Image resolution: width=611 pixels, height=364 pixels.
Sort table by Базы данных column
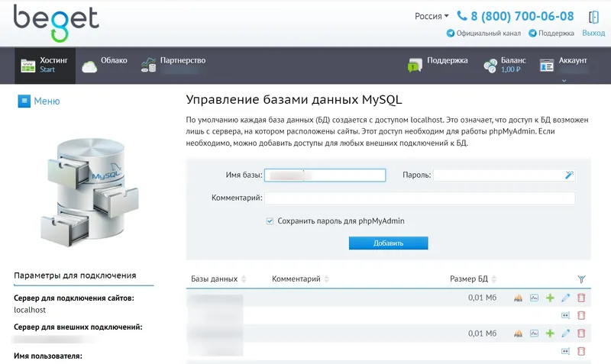(218, 279)
